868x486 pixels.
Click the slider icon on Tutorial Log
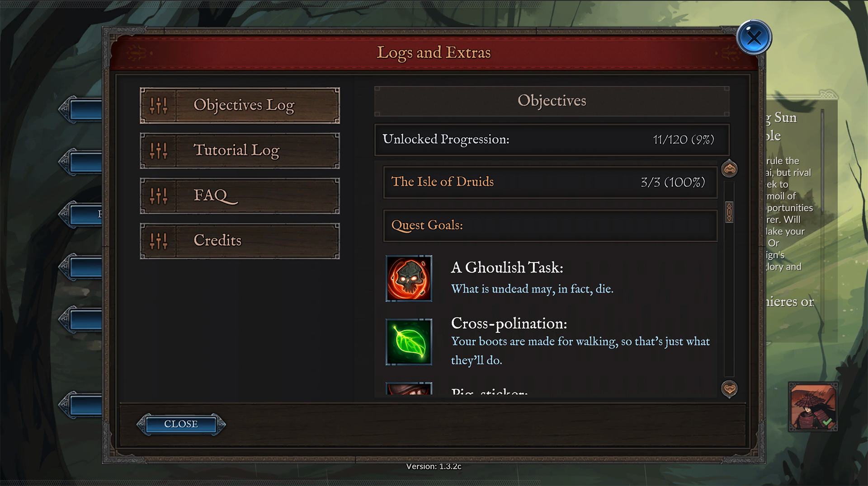[159, 151]
